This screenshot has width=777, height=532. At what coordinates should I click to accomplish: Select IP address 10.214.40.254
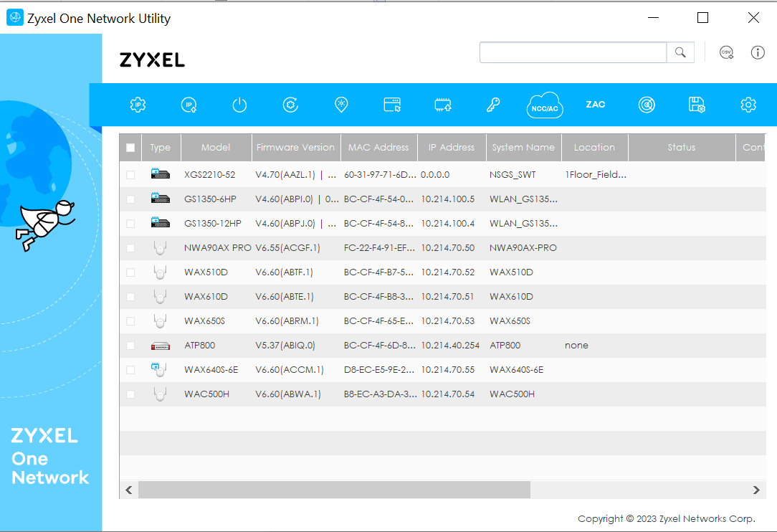(450, 346)
